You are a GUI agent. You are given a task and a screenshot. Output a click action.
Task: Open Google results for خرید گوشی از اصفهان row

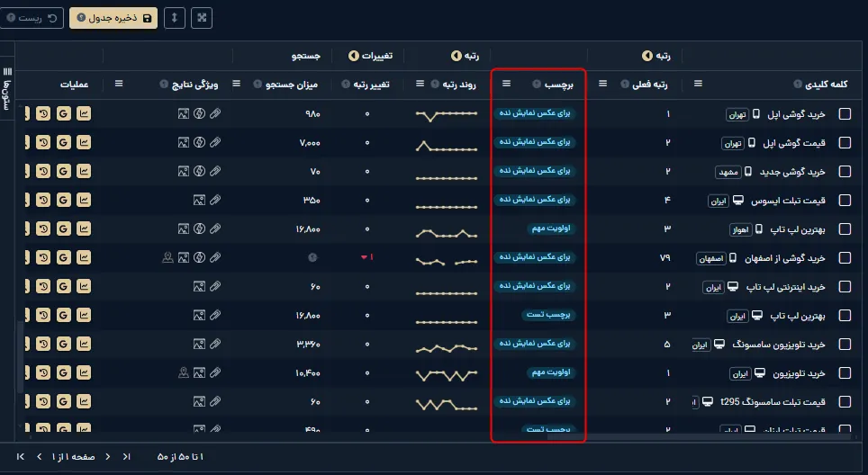[64, 257]
